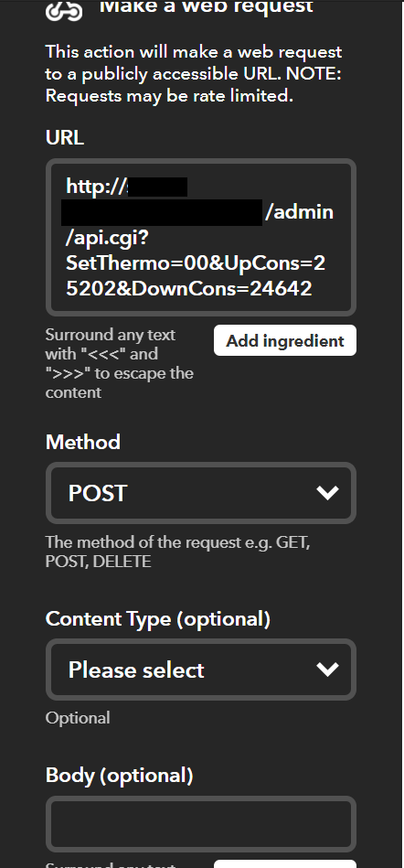Click the "SetThermo=00&UpCons=2" line in the URL

click(196, 263)
